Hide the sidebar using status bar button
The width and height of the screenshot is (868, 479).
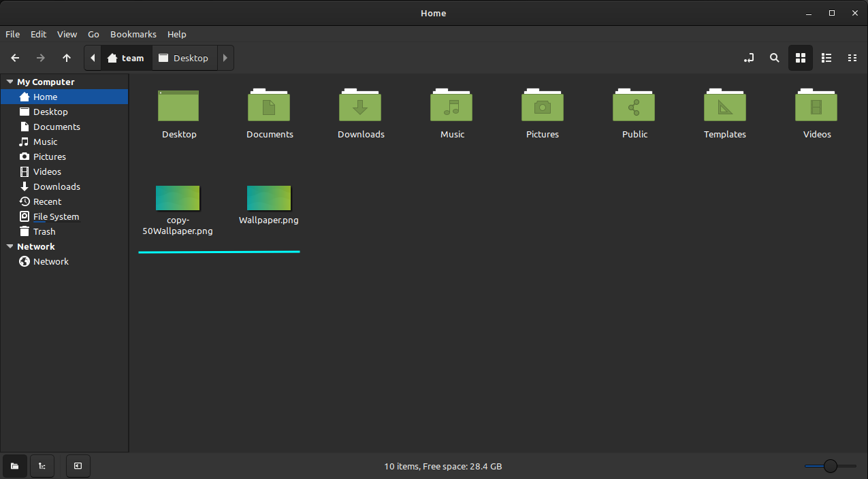coord(78,466)
